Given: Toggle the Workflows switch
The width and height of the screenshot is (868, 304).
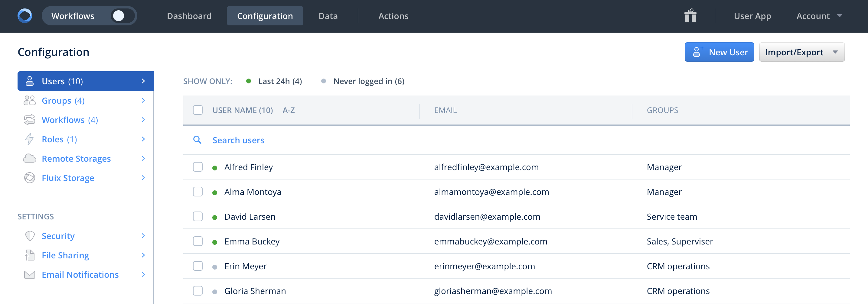Looking at the screenshot, I should 122,16.
